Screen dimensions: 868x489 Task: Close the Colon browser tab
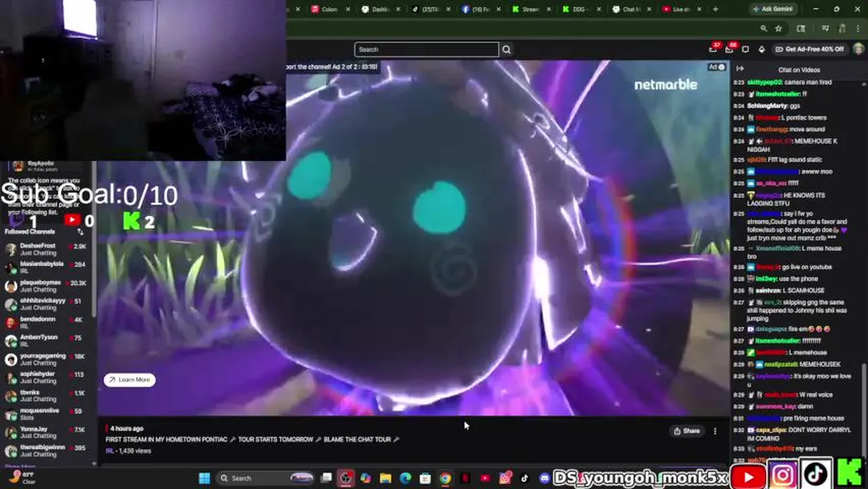pos(348,9)
